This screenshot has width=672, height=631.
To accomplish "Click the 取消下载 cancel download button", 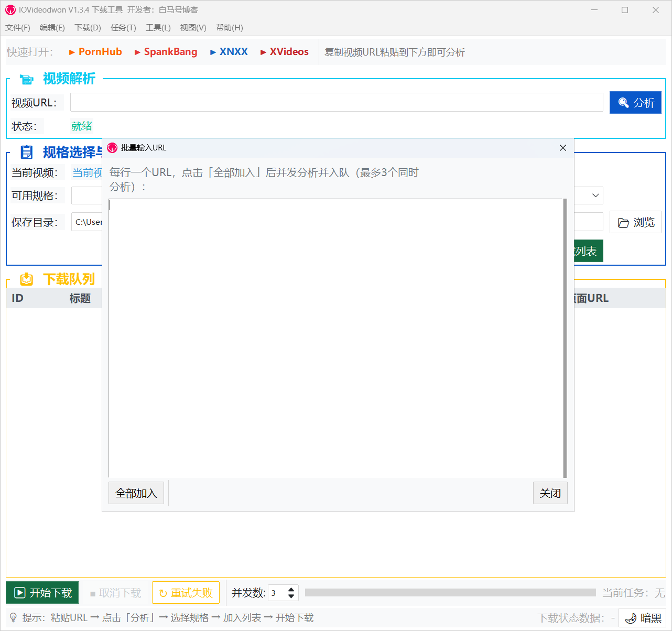I will point(115,593).
